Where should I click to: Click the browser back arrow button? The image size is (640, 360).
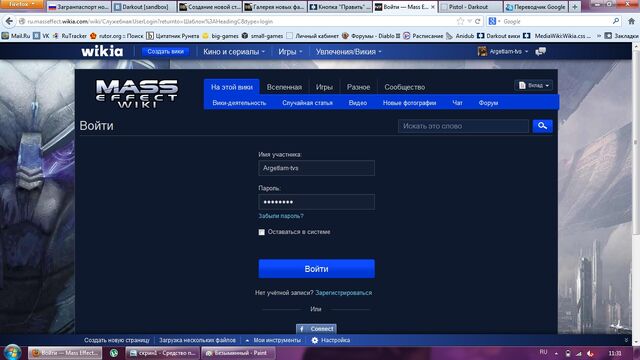pyautogui.click(x=9, y=21)
